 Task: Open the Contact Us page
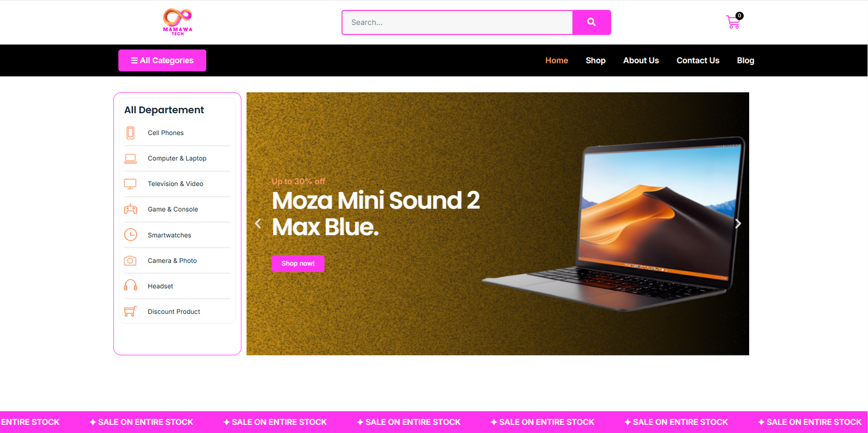(698, 60)
